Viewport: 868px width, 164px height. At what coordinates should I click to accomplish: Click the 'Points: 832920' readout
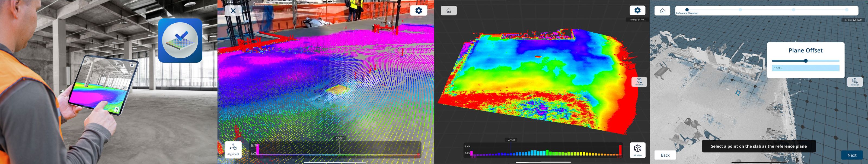(x=637, y=20)
